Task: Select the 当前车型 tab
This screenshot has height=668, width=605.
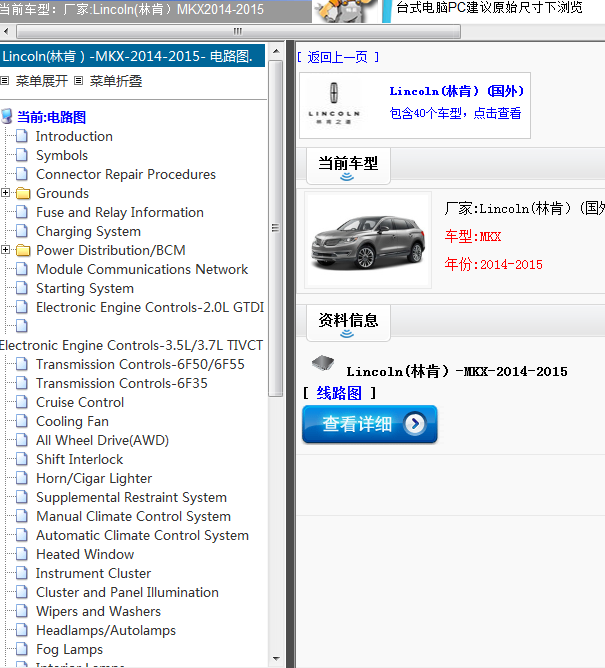Action: tap(348, 166)
